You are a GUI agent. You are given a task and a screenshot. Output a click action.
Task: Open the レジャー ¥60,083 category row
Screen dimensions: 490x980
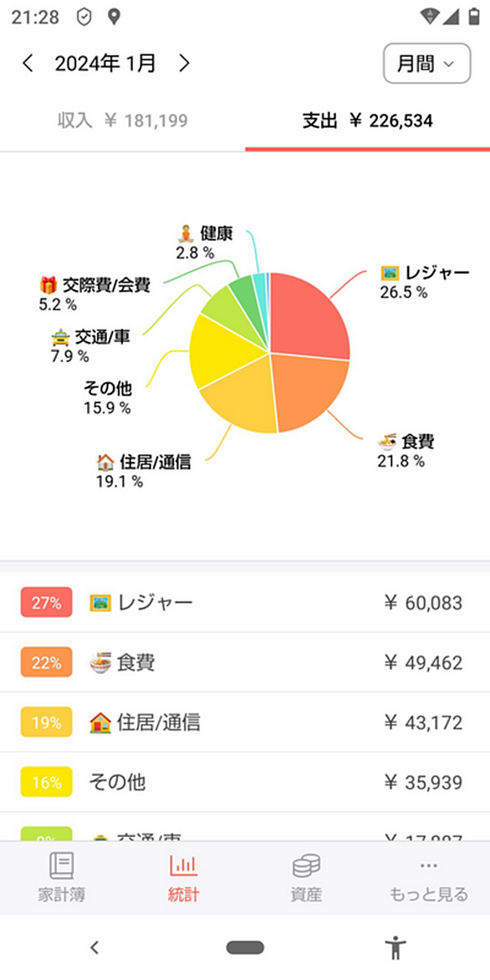coord(245,603)
